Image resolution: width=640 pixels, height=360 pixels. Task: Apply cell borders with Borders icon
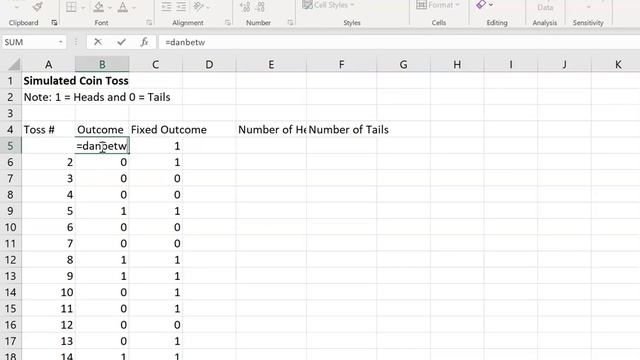click(71, 7)
